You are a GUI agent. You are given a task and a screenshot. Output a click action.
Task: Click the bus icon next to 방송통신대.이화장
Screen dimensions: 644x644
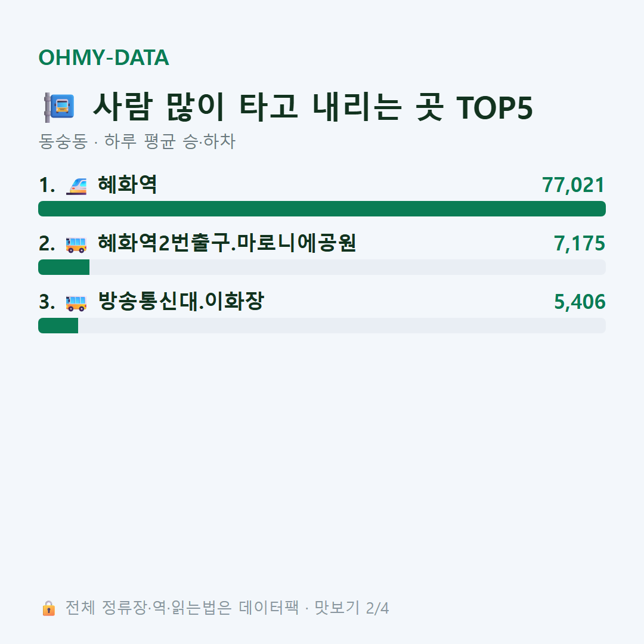point(76,302)
